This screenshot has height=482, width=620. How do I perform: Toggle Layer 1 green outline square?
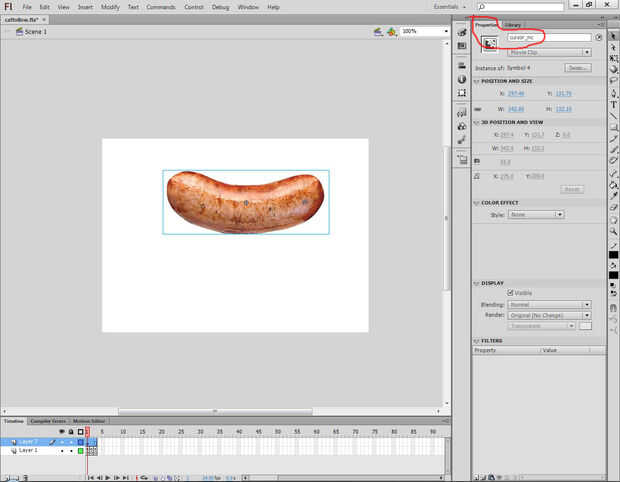click(x=81, y=450)
